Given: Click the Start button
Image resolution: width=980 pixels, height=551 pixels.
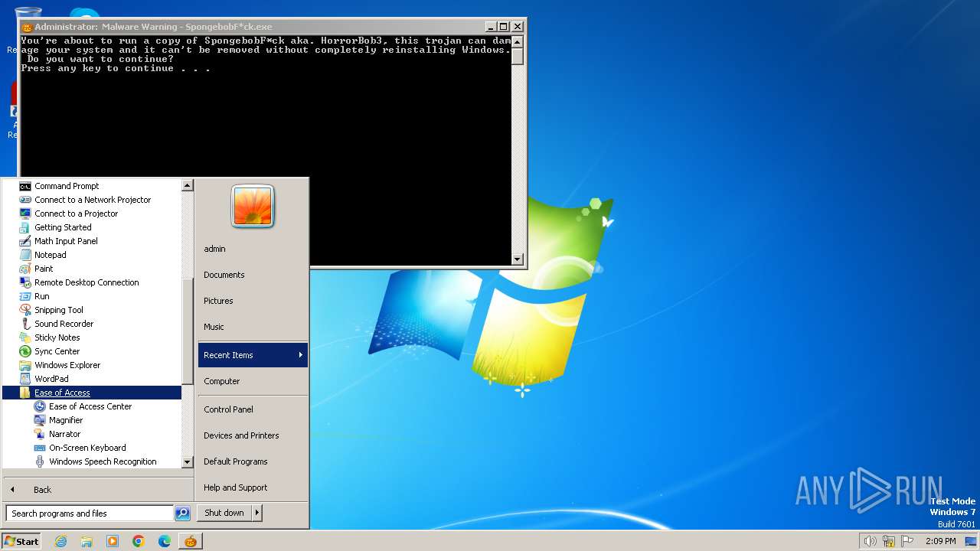Looking at the screenshot, I should click(x=21, y=541).
